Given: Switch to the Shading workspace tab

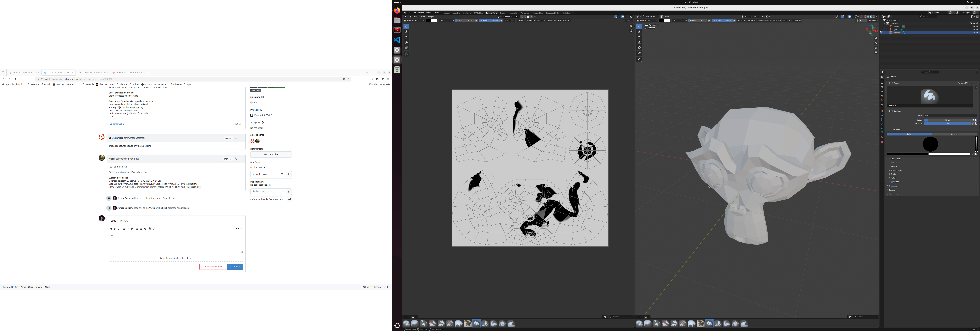Looking at the screenshot, I should coord(503,13).
